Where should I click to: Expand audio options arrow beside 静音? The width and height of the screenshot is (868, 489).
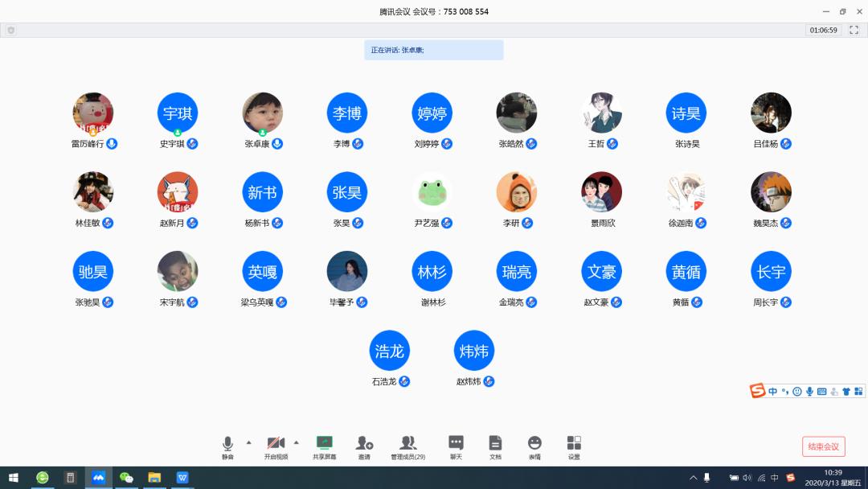(x=248, y=442)
